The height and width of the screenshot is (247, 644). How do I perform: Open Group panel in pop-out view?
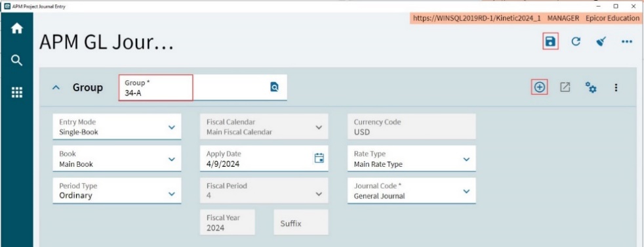pyautogui.click(x=565, y=87)
